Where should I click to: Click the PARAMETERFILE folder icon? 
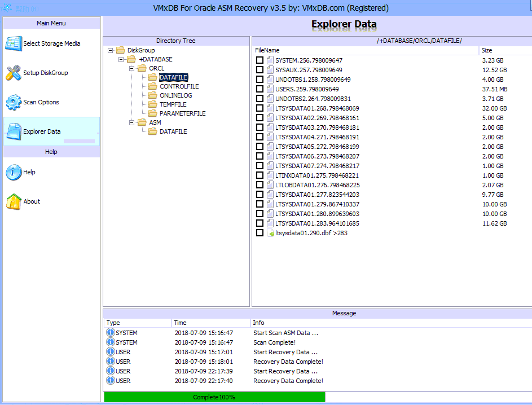(153, 113)
